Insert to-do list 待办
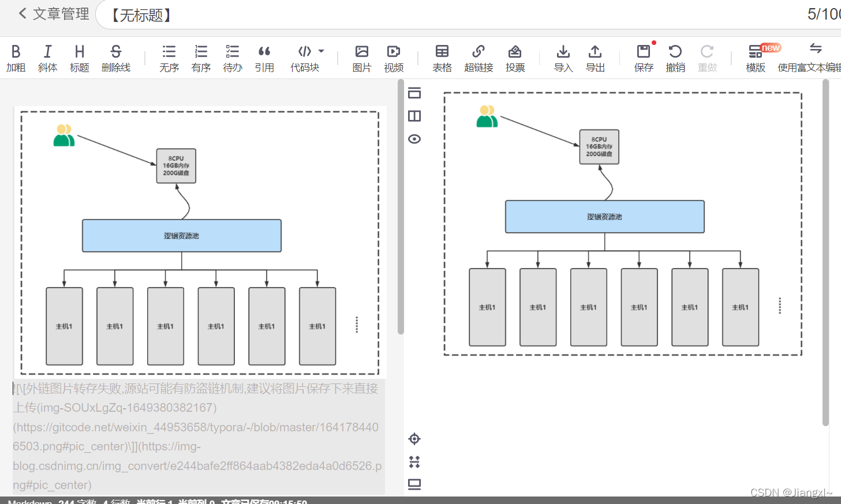The height and width of the screenshot is (504, 841). click(233, 59)
